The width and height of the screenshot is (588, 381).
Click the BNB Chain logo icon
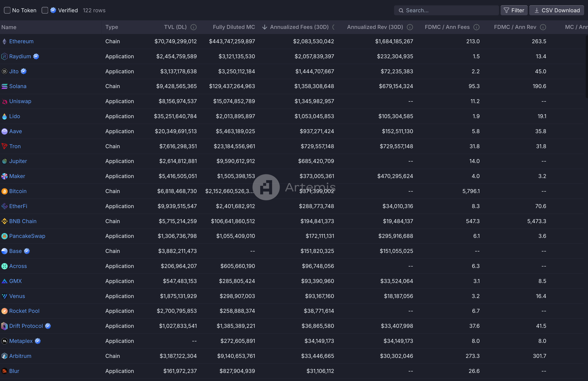click(x=4, y=221)
